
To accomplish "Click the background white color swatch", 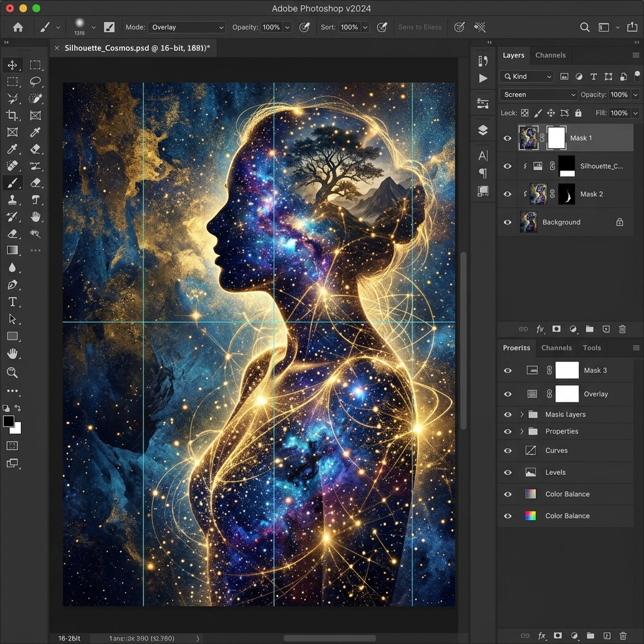I will tap(16, 429).
